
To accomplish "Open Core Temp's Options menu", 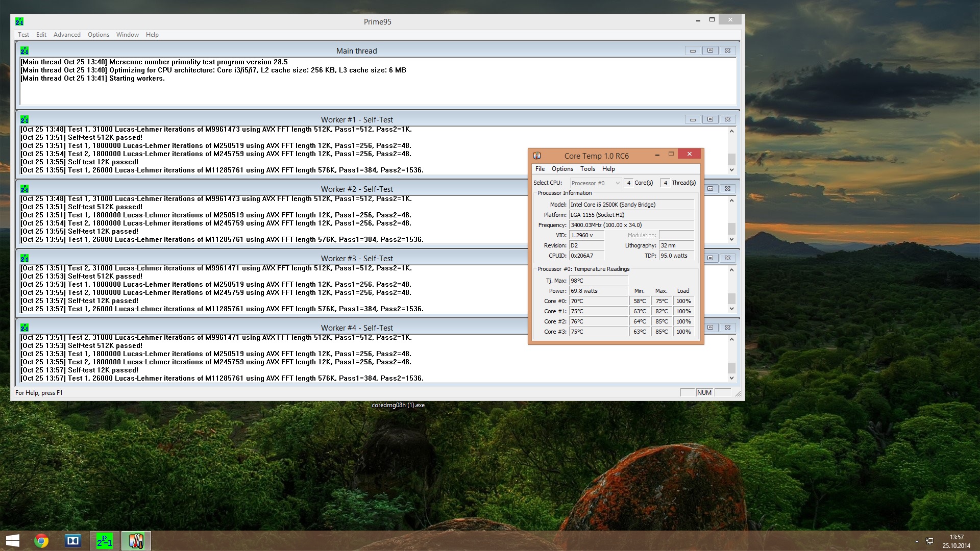I will coord(562,169).
